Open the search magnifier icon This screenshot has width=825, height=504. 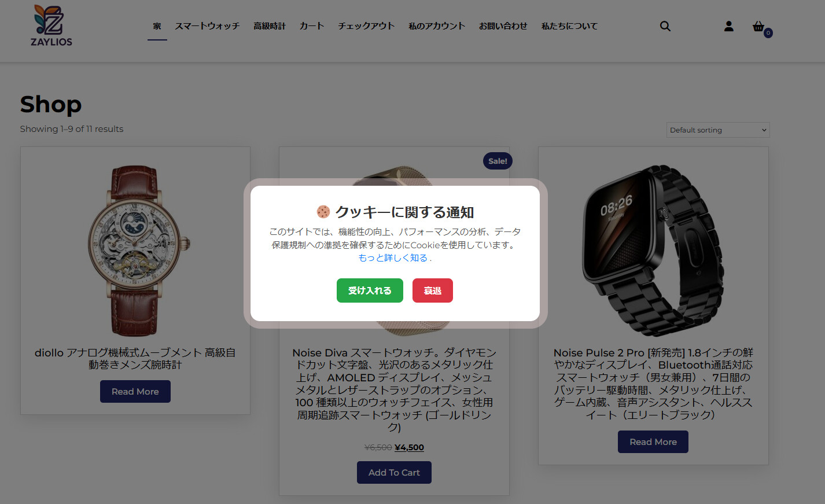click(x=665, y=26)
